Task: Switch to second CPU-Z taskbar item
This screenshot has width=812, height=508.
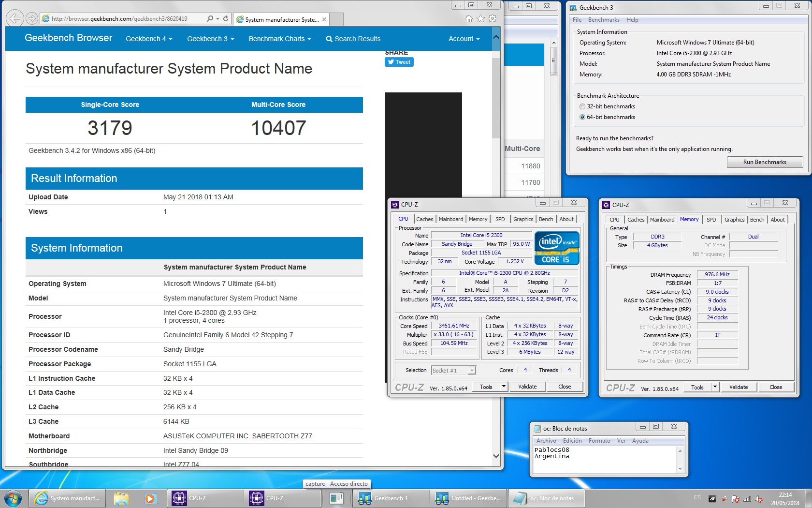Action: point(282,498)
